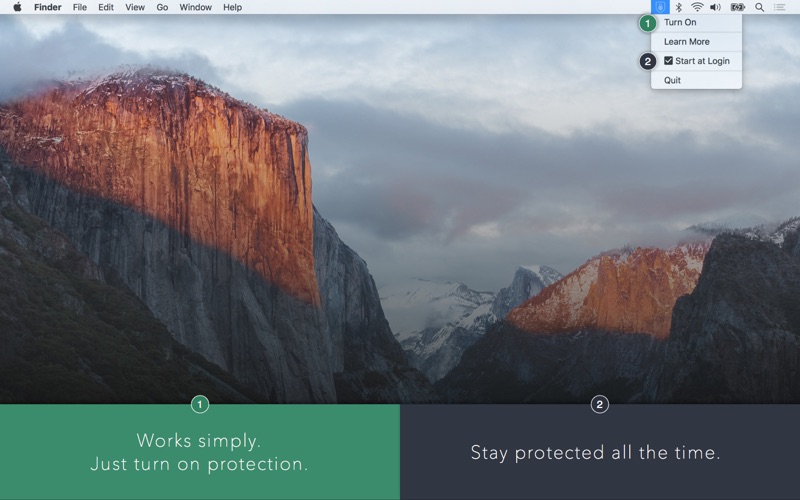Click the Bluetooth status icon
The width and height of the screenshot is (800, 500).
(x=679, y=7)
